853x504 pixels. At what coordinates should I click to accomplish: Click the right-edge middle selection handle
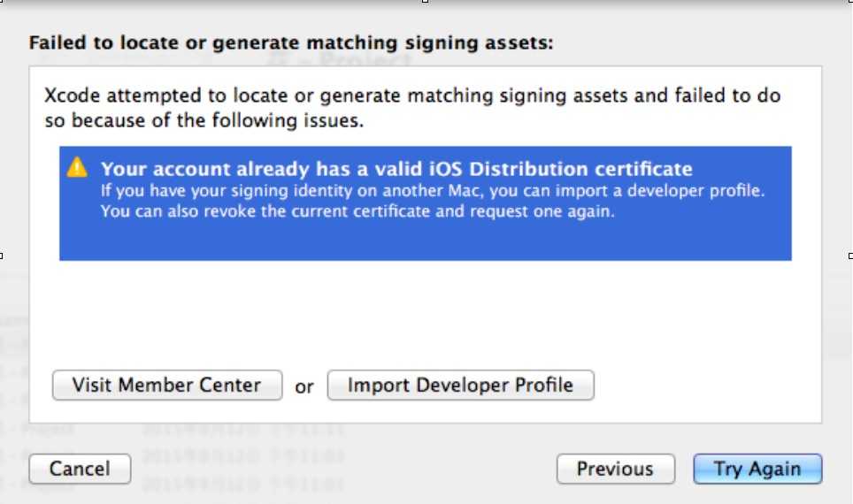click(x=850, y=256)
